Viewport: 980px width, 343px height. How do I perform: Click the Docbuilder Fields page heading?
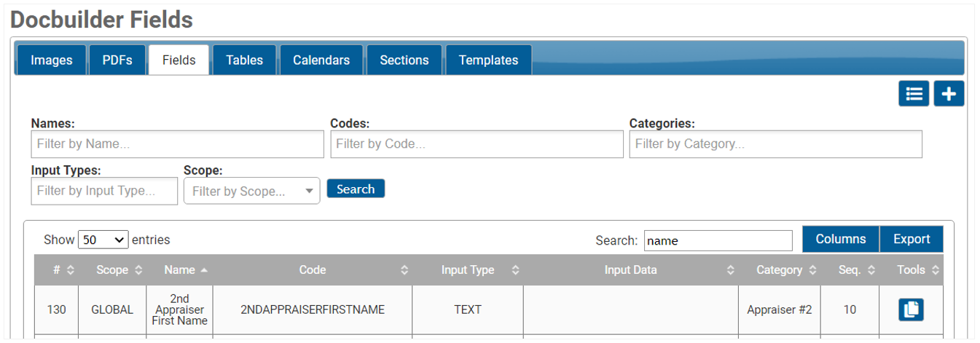click(x=101, y=20)
